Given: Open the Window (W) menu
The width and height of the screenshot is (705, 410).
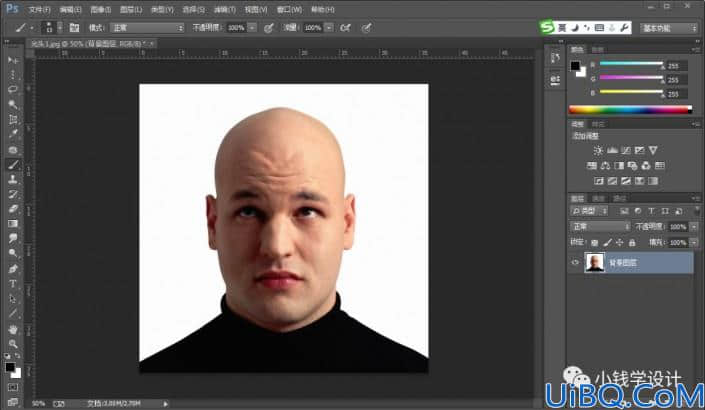Looking at the screenshot, I should [289, 9].
